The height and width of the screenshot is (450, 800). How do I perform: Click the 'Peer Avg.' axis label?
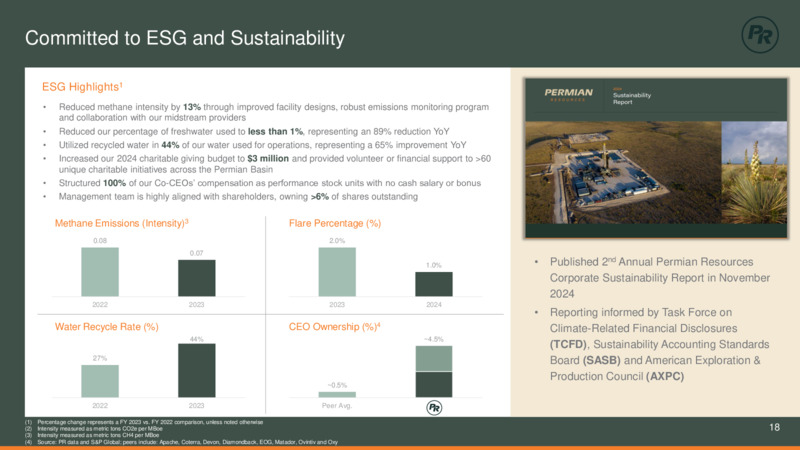(x=337, y=406)
